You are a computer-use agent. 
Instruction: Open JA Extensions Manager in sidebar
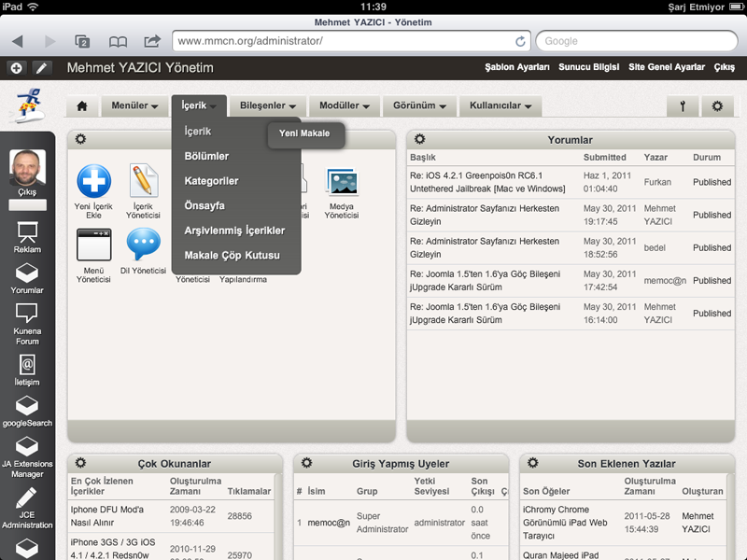point(27,457)
